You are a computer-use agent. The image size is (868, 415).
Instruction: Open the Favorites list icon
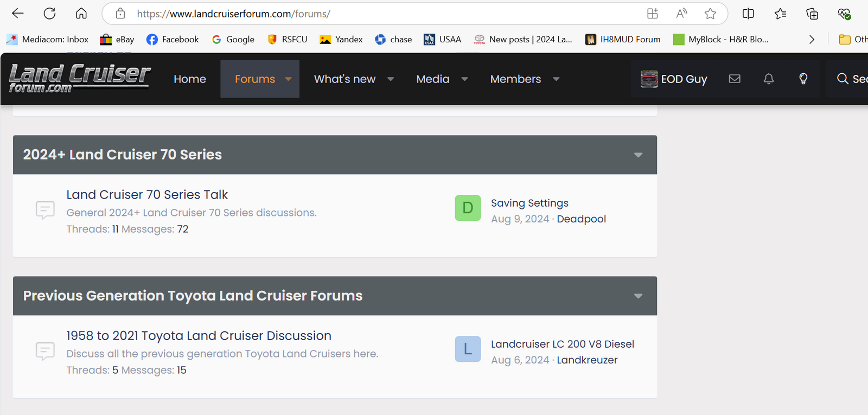[780, 14]
